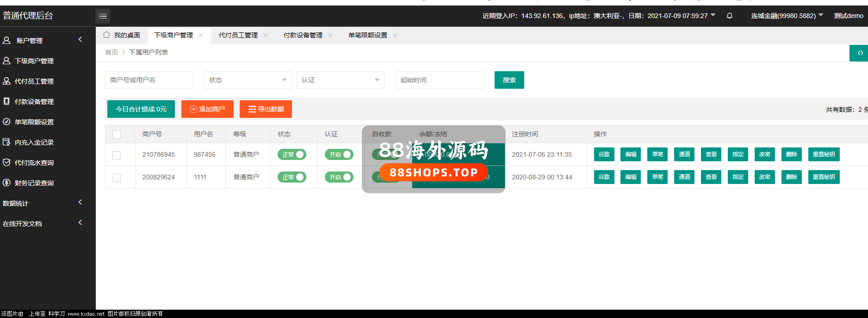Click the 搜索 search button
Viewport: 868px width, 318px height.
coord(509,80)
